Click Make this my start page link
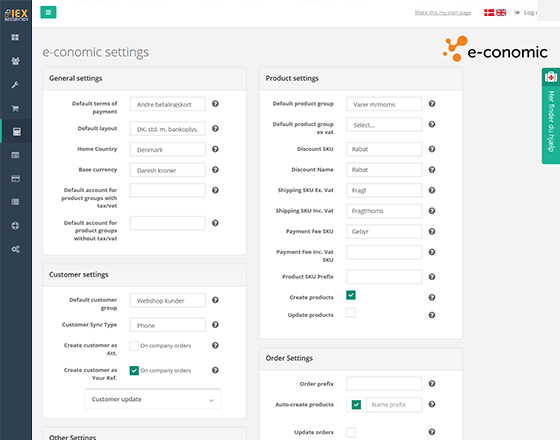Viewport: 560px width, 440px height. (x=443, y=13)
